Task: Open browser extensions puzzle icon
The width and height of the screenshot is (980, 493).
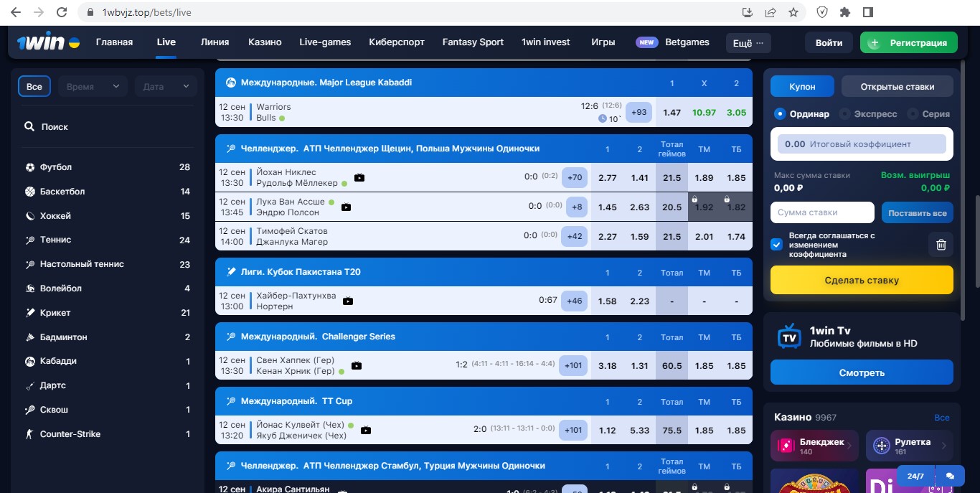Action: tap(845, 12)
